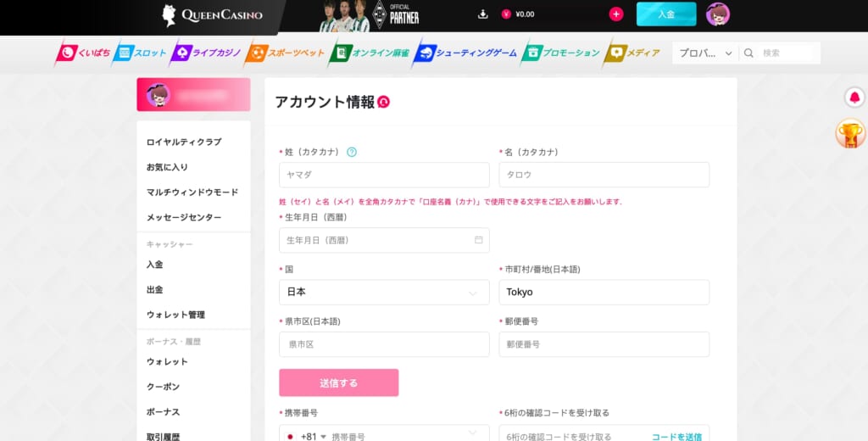Click the Official Partner banner
Viewport: 868px width, 441px height.
(x=370, y=15)
